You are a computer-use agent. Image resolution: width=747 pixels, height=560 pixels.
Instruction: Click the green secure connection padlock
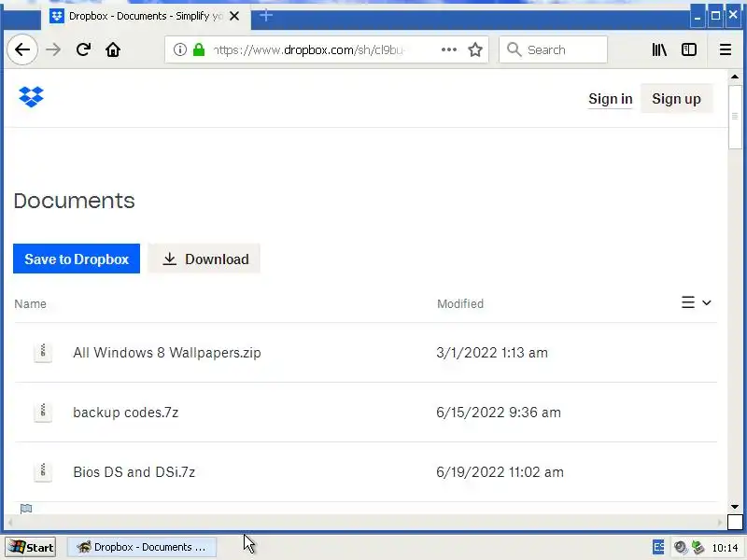click(x=199, y=49)
